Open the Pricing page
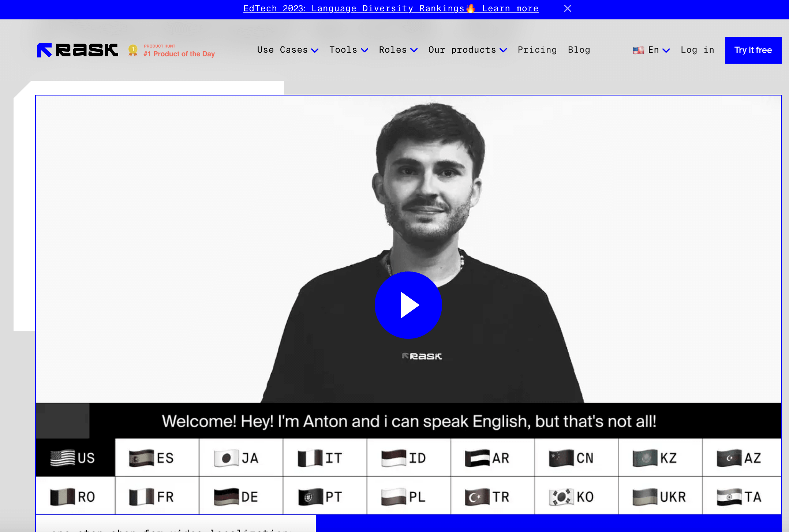The width and height of the screenshot is (789, 532). (x=537, y=50)
